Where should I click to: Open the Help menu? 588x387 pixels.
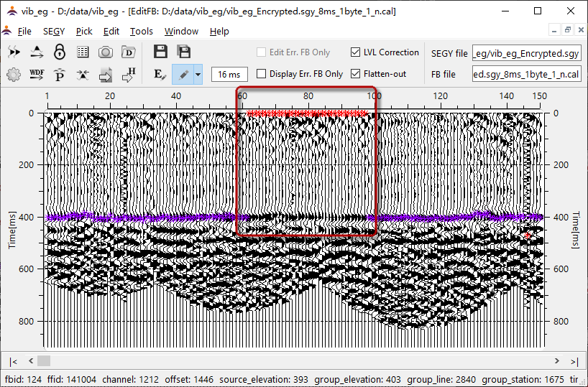pos(219,32)
